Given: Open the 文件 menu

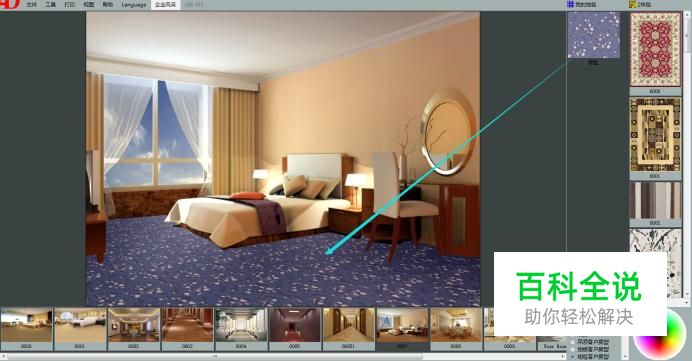Looking at the screenshot, I should point(31,5).
